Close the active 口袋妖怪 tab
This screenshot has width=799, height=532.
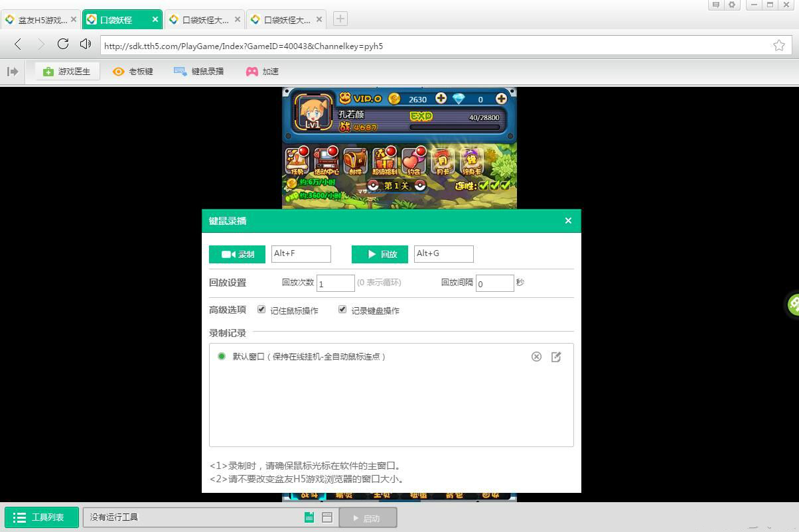156,20
